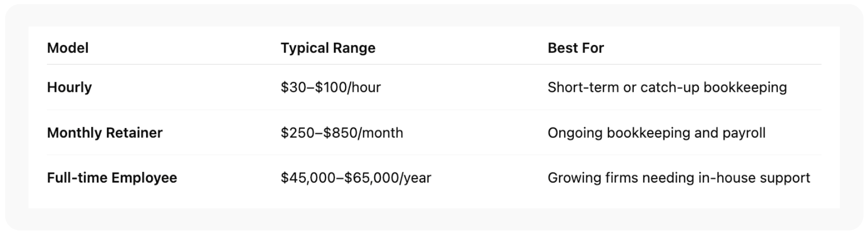Screen dimensions: 868x235
Task: Click the "$45,000–$65,000/year" salary range
Action: pos(356,178)
